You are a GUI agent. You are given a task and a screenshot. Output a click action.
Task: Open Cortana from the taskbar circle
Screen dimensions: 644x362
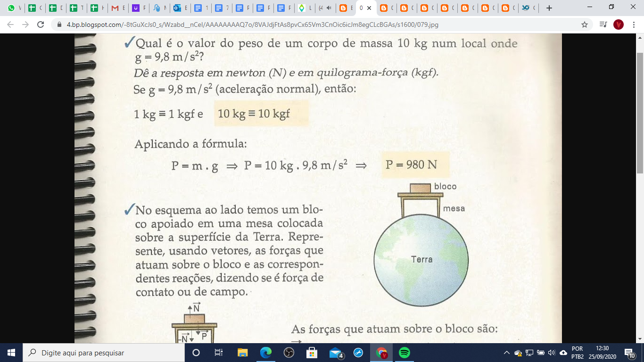point(196,353)
